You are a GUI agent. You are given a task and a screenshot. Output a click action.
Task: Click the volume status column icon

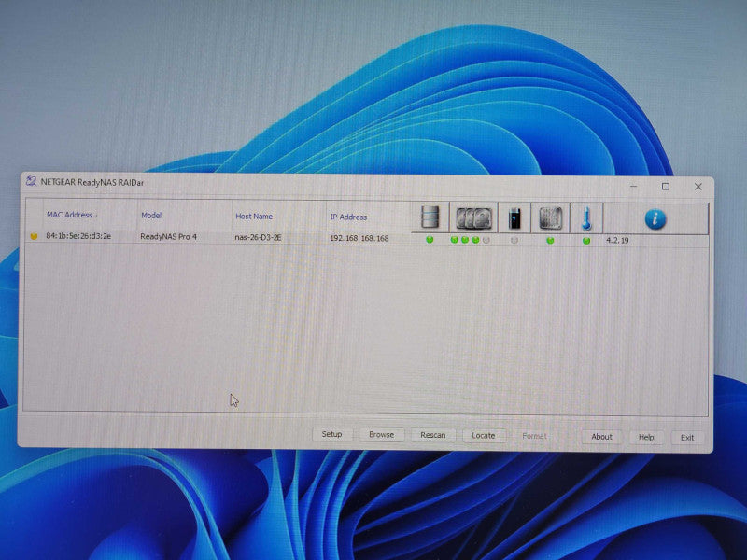point(430,217)
